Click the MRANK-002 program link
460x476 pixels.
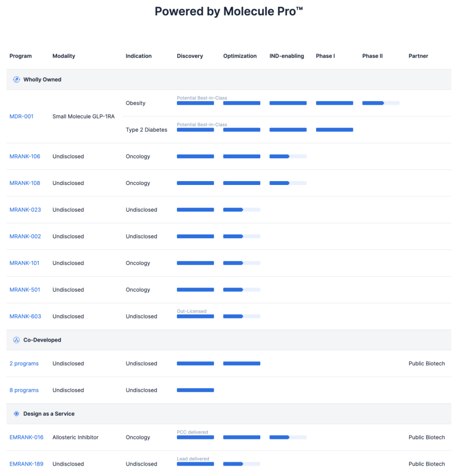pos(25,237)
